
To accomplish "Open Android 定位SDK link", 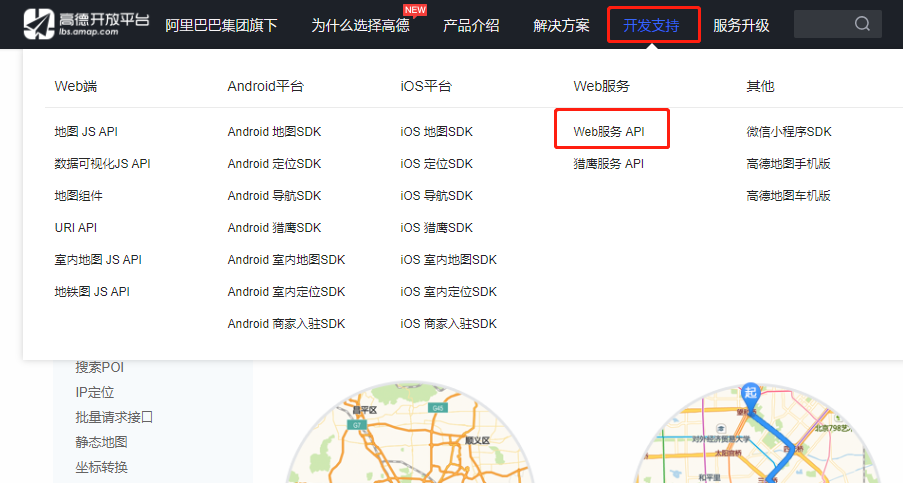I will click(274, 163).
